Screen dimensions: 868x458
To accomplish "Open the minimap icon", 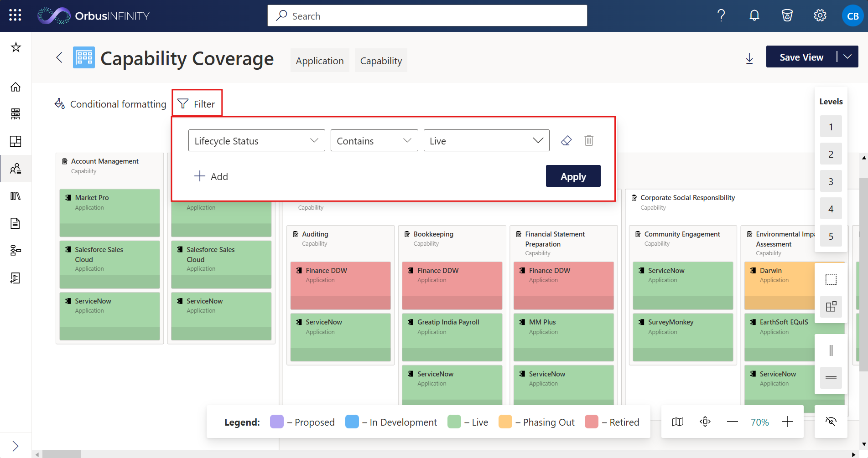I will pos(678,422).
